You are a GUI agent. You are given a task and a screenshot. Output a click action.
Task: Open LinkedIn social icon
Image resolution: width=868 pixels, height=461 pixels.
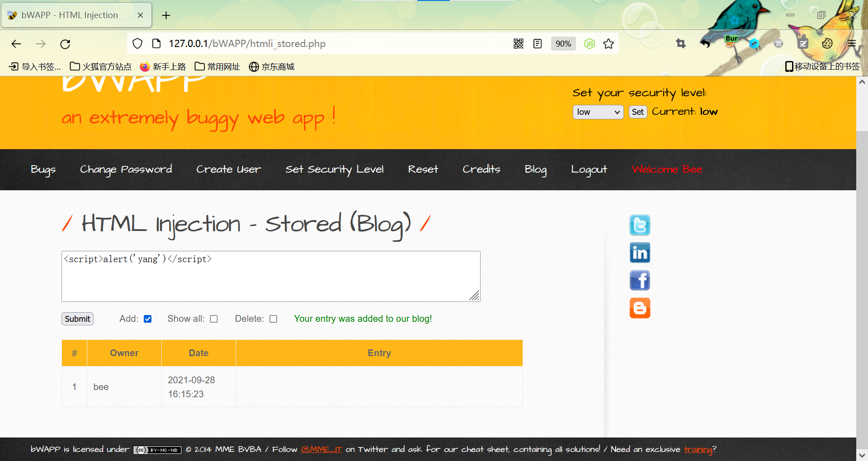point(640,253)
